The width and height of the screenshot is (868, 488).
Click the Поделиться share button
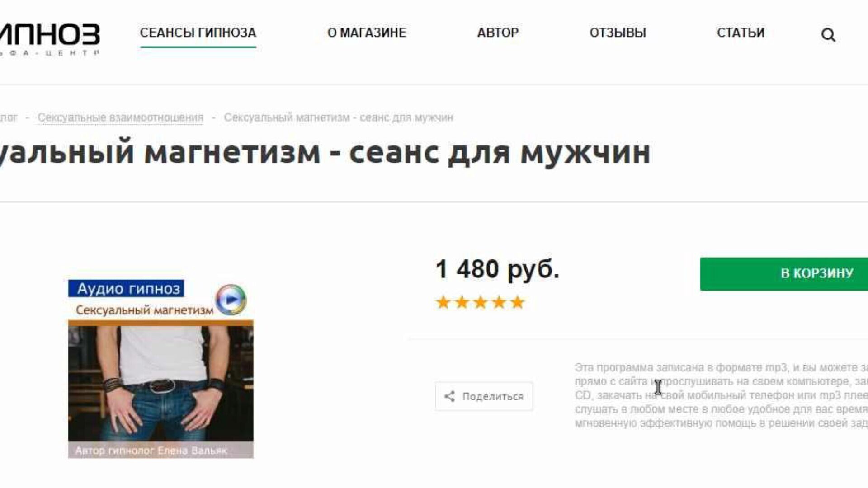tap(484, 396)
